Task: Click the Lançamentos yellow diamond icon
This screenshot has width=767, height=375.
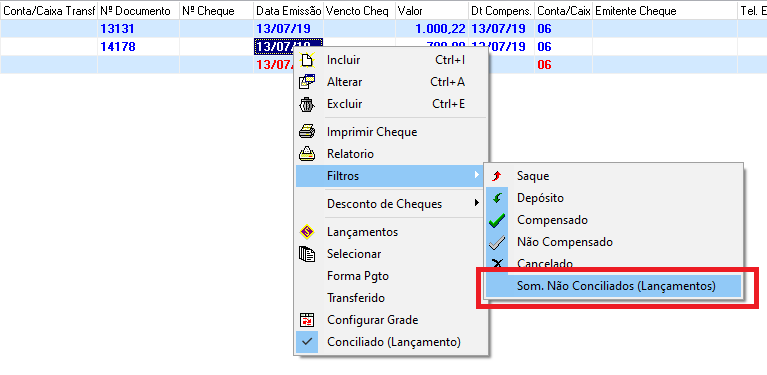Action: click(x=307, y=232)
